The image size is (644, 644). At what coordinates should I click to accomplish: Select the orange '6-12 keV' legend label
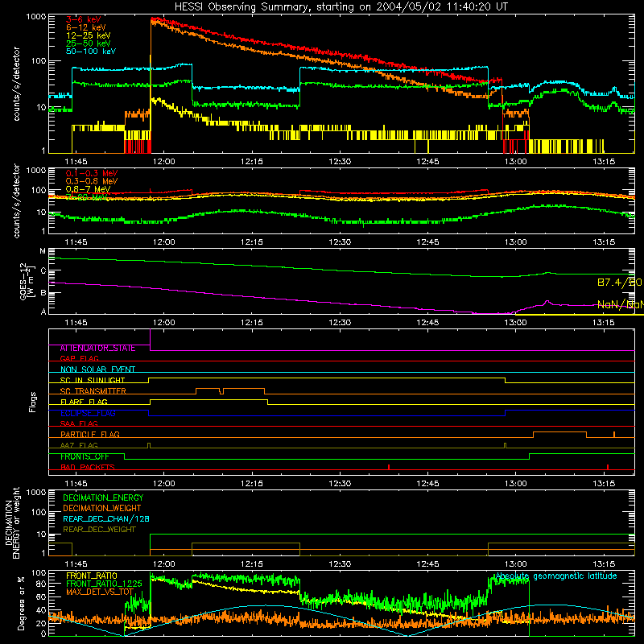click(x=86, y=27)
